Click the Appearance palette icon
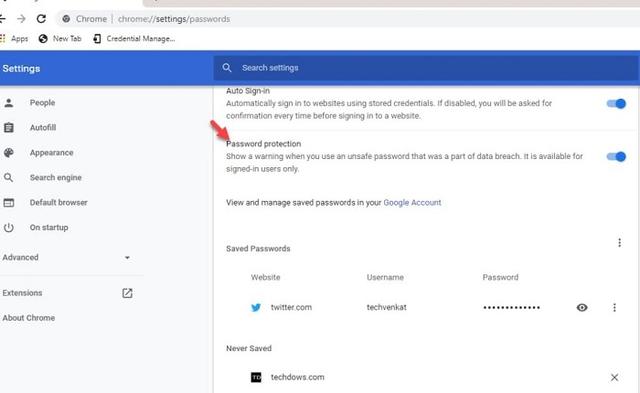The image size is (640, 393). click(x=9, y=153)
